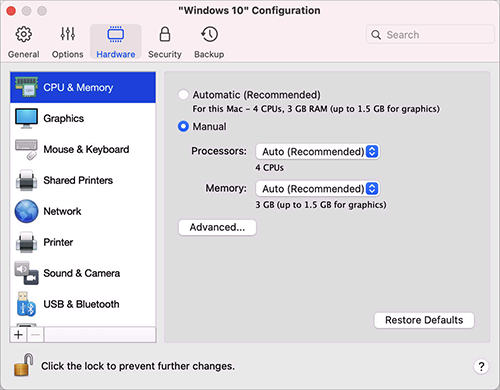The width and height of the screenshot is (500, 390).
Task: Select the Manual radio button
Action: [183, 126]
